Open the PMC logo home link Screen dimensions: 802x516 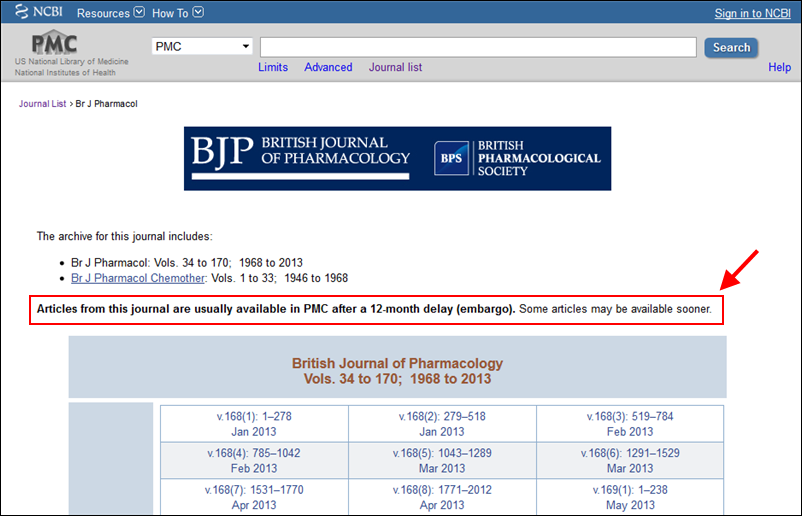click(54, 42)
